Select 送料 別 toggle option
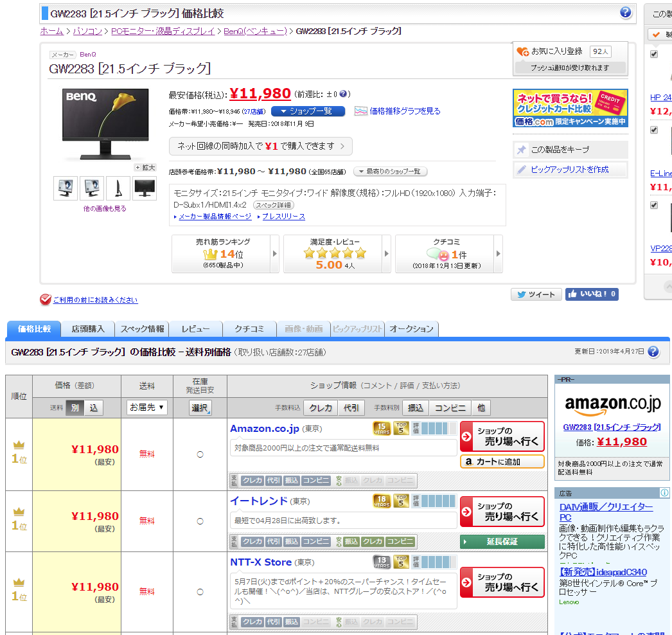Image resolution: width=672 pixels, height=635 pixels. (x=75, y=407)
